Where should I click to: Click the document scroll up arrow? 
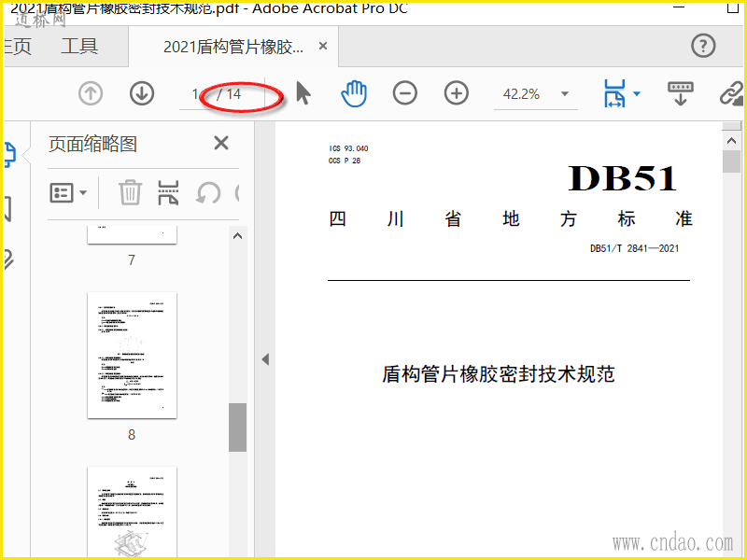[731, 141]
